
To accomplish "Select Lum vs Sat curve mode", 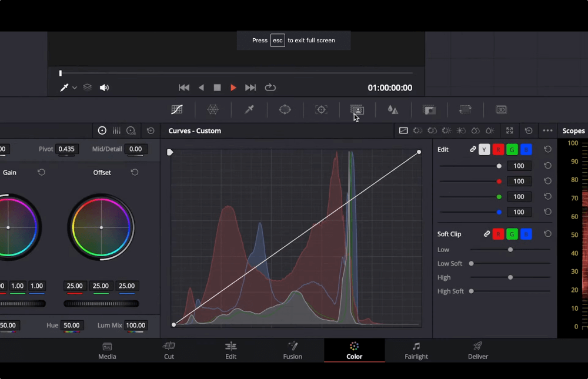I will pyautogui.click(x=461, y=130).
